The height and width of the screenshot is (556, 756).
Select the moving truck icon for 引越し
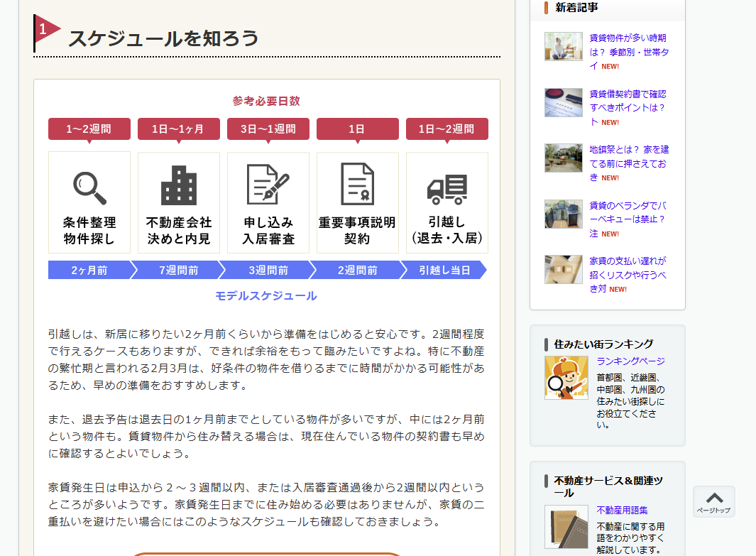(447, 186)
